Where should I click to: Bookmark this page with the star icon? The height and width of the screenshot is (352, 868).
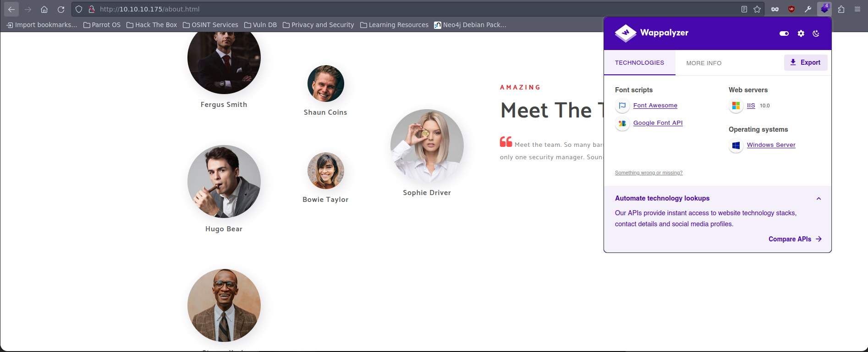pos(757,9)
